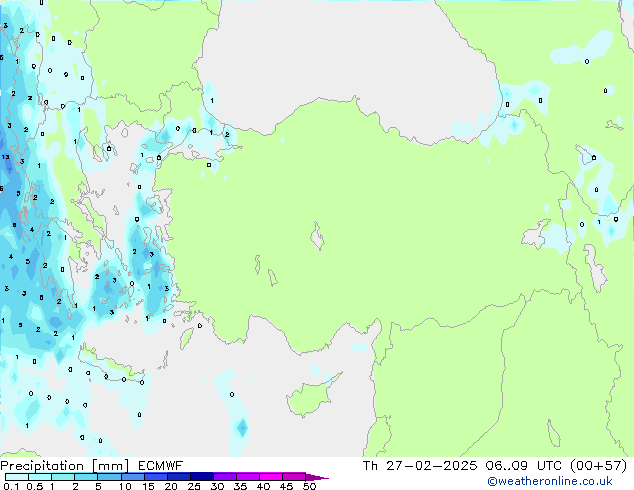Click the '30' legend scale label
Image resolution: width=634 pixels, height=490 pixels.
(x=217, y=486)
